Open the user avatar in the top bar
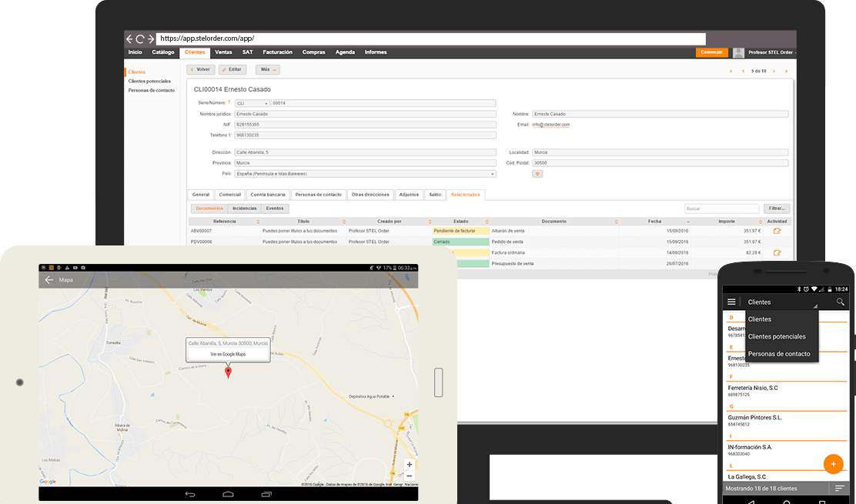The image size is (856, 504). (739, 52)
